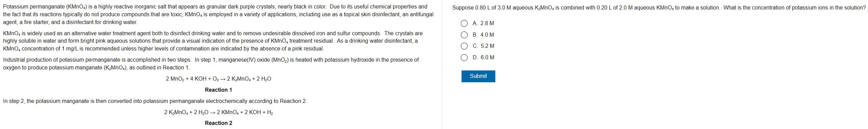Click the bold 'Reaction 1' caption
Screen dimensions: 868x129
(x=218, y=90)
